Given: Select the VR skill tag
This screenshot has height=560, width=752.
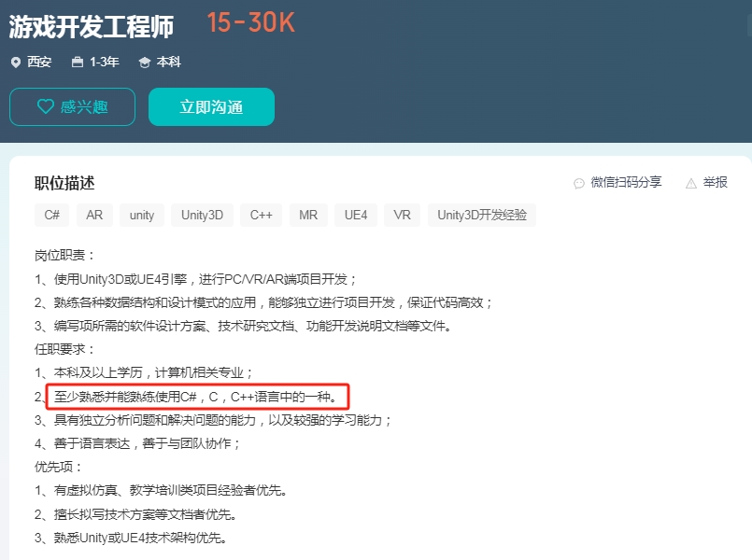Looking at the screenshot, I should pyautogui.click(x=403, y=215).
